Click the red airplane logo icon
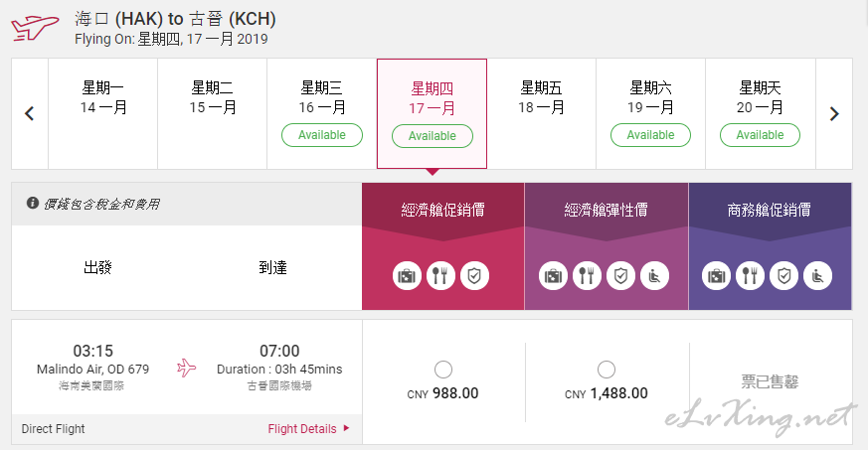Viewport: 868px width, 450px height. coord(35,27)
